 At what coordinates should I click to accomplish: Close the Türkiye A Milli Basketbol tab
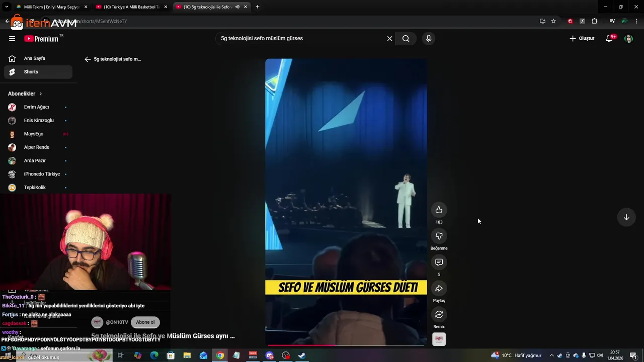[x=166, y=7]
